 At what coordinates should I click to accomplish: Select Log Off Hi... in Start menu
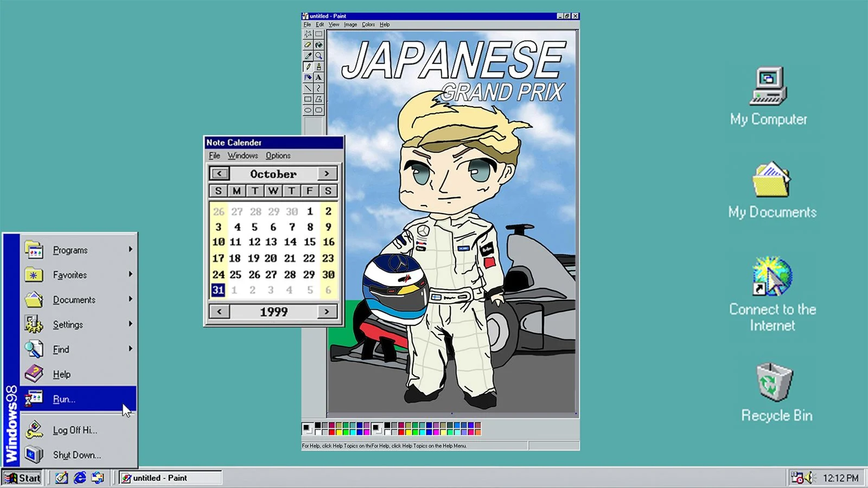tap(79, 430)
